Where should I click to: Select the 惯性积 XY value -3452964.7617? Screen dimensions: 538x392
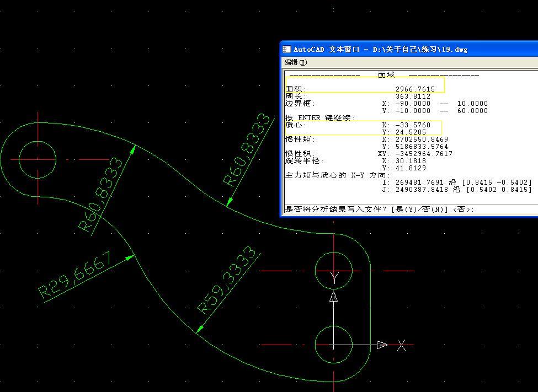(x=424, y=154)
